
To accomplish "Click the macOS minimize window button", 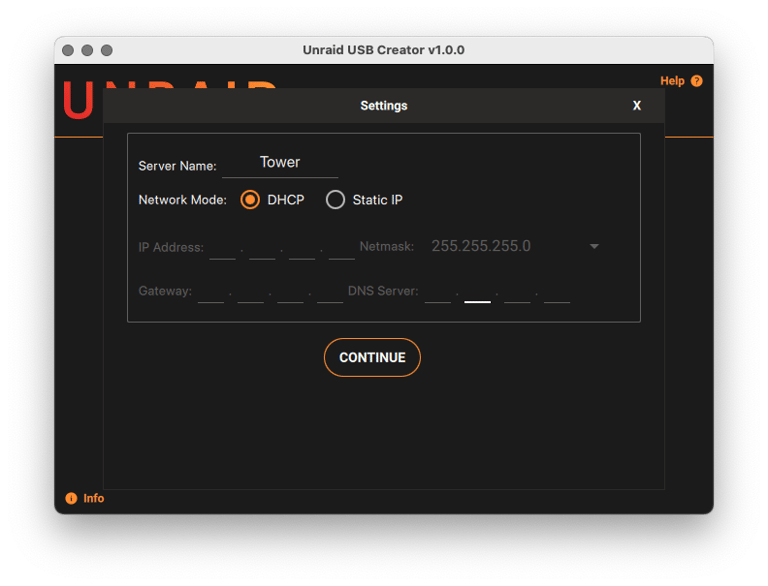I will [87, 50].
